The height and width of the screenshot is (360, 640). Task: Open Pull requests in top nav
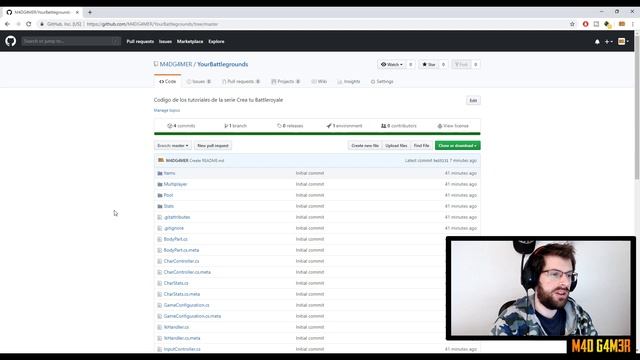[140, 42]
